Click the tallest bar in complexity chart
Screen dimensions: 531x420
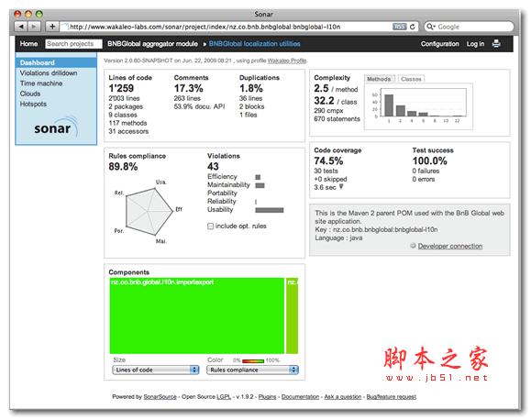point(389,105)
